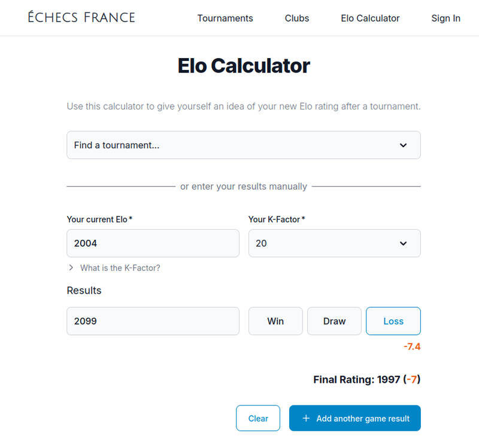This screenshot has width=479, height=448.
Task: Click the chevron on the tournament selector
Action: (403, 145)
